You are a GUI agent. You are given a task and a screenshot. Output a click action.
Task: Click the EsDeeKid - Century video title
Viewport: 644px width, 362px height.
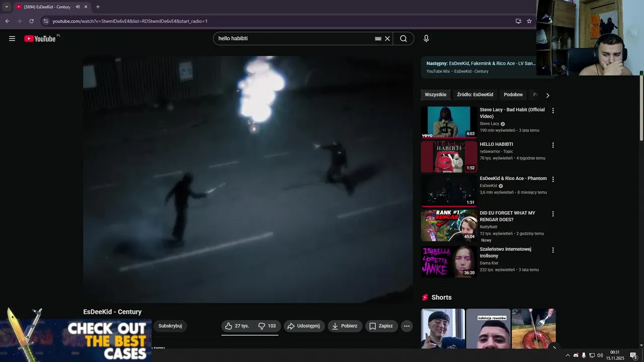point(112,312)
